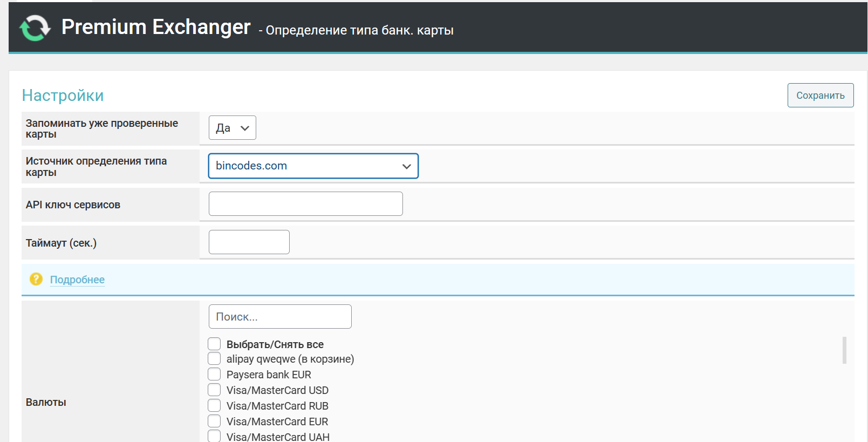
Task: Click the Premium Exchanger title text
Action: tap(156, 27)
